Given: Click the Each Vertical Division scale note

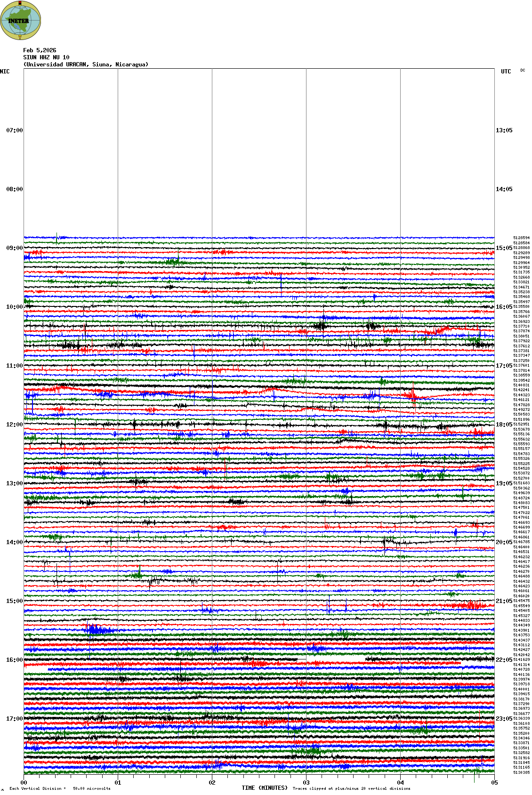Looking at the screenshot, I should [x=60, y=788].
